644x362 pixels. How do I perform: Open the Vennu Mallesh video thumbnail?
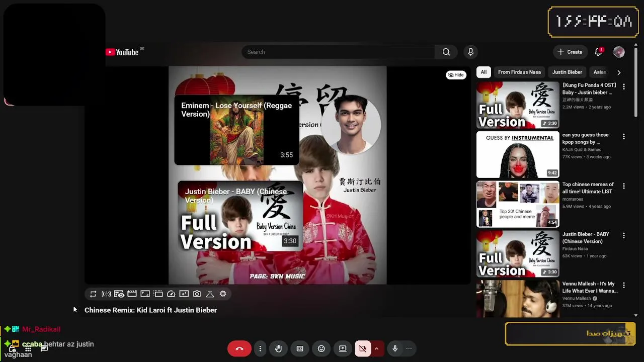[x=518, y=299]
